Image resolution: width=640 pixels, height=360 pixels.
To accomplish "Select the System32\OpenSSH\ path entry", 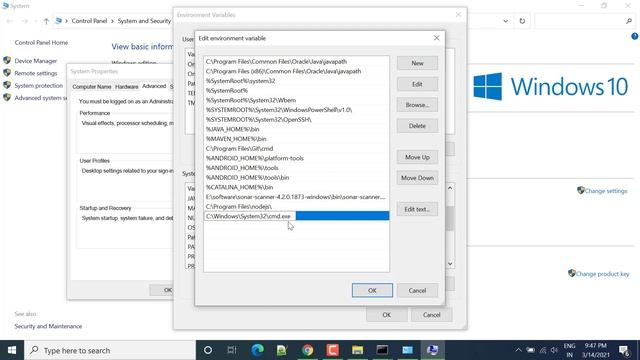I will [296, 120].
